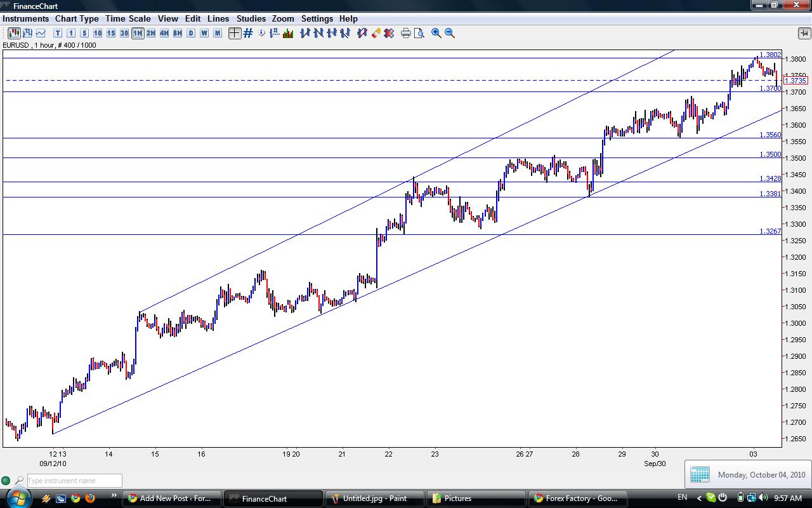The height and width of the screenshot is (508, 812).
Task: Select the bar chart type icon
Action: (27, 33)
